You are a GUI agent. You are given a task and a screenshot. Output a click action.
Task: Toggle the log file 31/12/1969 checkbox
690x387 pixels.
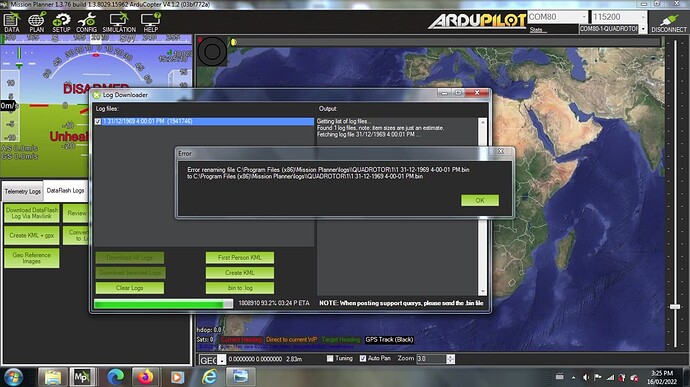coord(98,122)
